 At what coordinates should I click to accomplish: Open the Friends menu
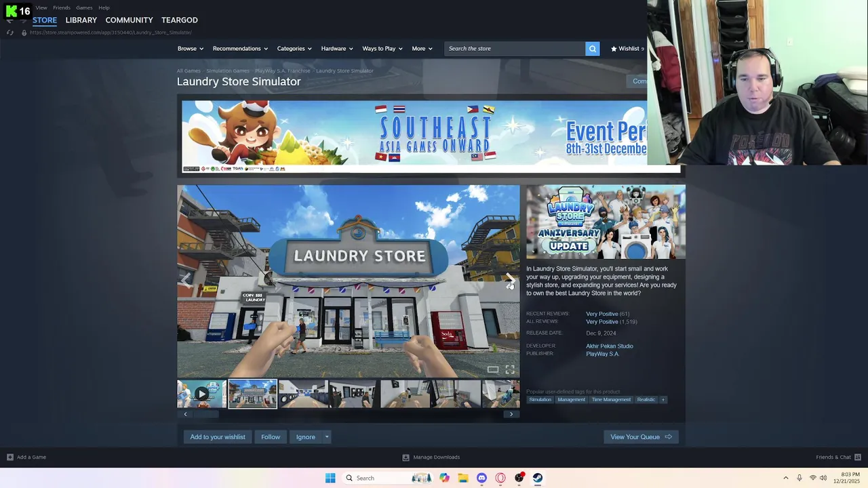pos(62,8)
